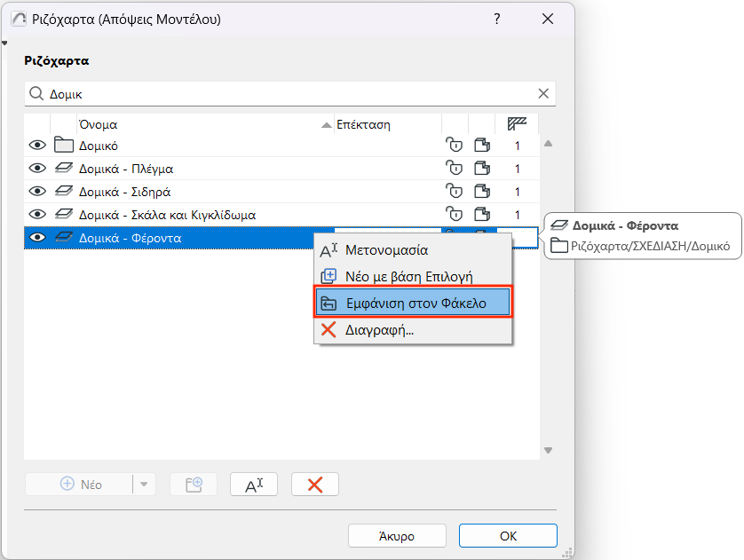Click the search magnifier icon

pyautogui.click(x=36, y=93)
